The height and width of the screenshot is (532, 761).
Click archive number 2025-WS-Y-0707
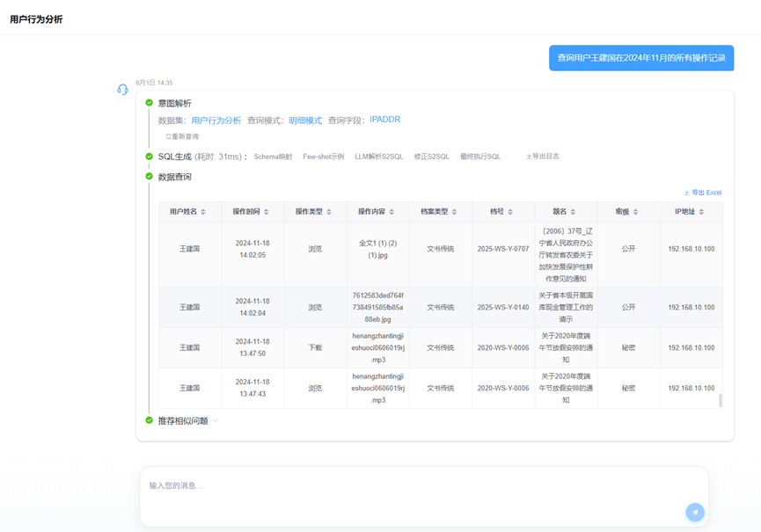(x=503, y=249)
